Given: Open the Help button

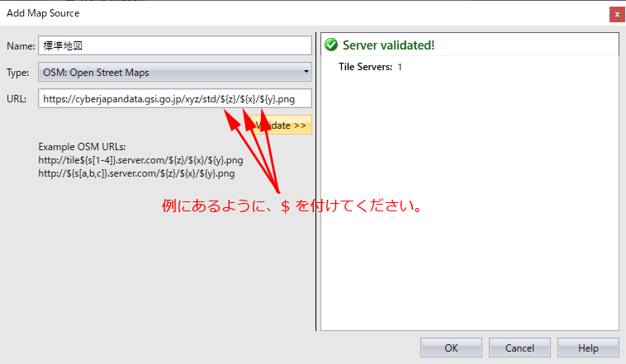Looking at the screenshot, I should click(588, 348).
